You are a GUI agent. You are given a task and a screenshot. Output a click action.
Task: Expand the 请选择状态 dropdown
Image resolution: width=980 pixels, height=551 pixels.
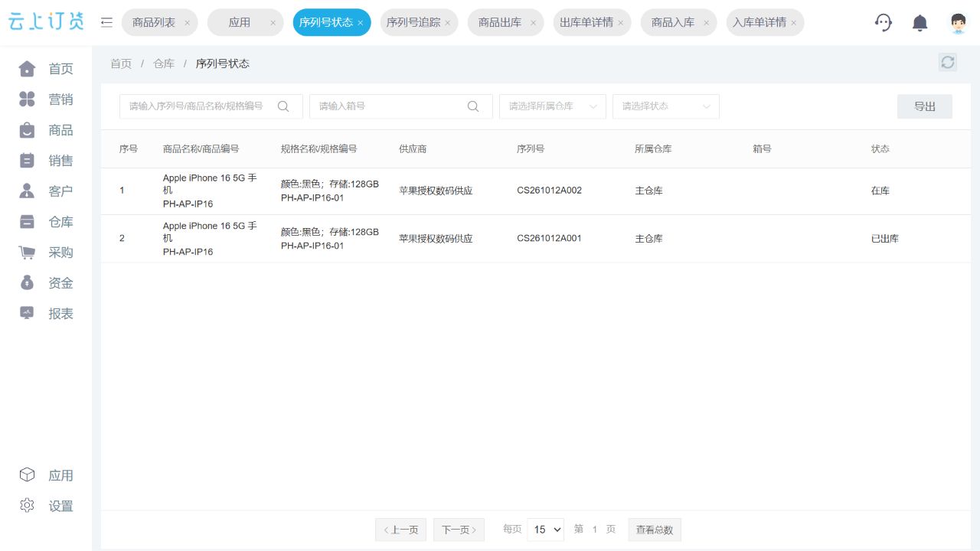666,106
